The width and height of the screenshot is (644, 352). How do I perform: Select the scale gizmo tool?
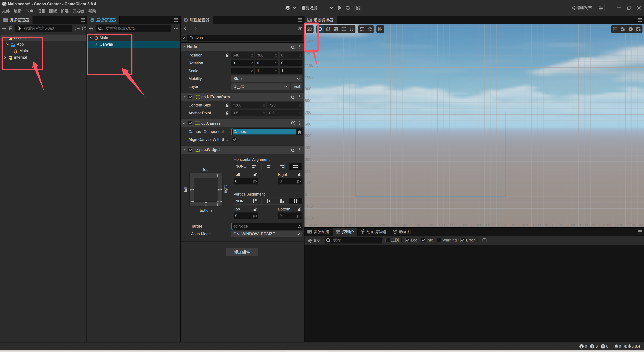tap(336, 29)
